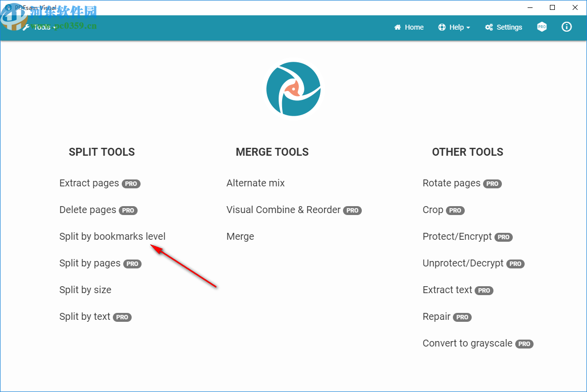Image resolution: width=587 pixels, height=392 pixels.
Task: Click the MERGE TOOLS heading
Action: (x=272, y=152)
